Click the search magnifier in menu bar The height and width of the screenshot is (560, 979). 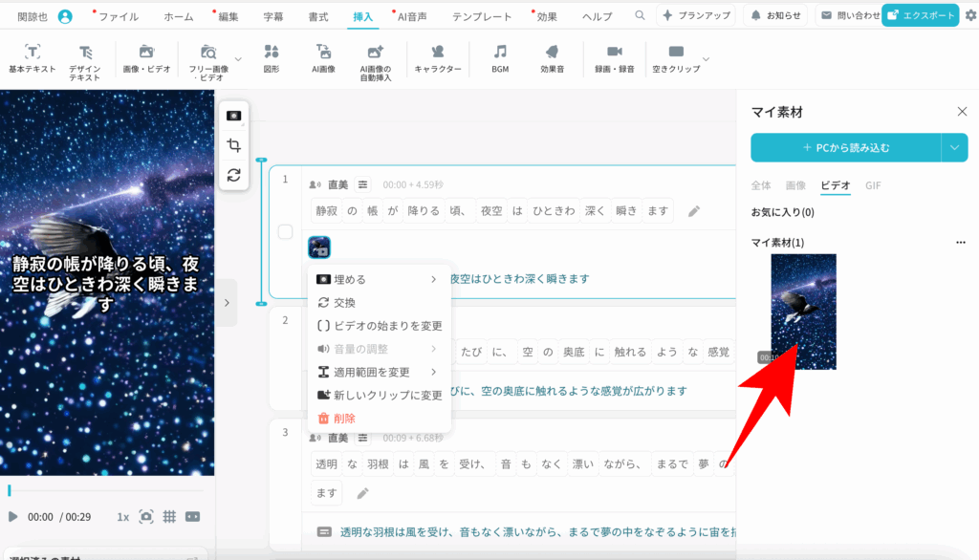tap(640, 15)
